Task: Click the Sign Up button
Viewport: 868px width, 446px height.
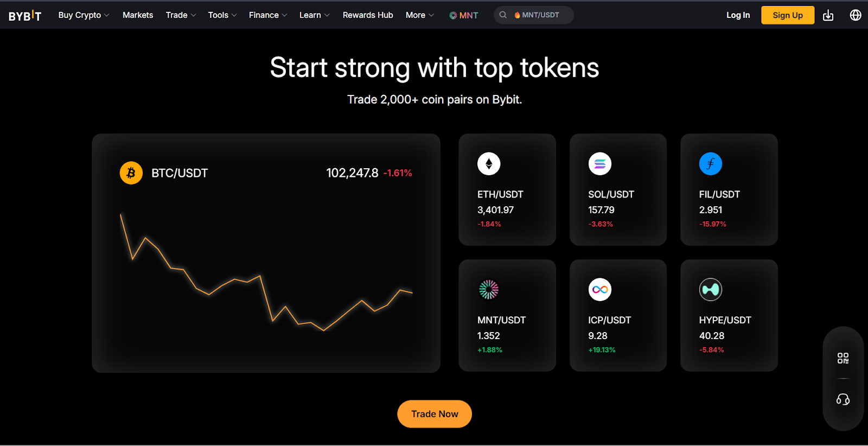Action: (787, 15)
